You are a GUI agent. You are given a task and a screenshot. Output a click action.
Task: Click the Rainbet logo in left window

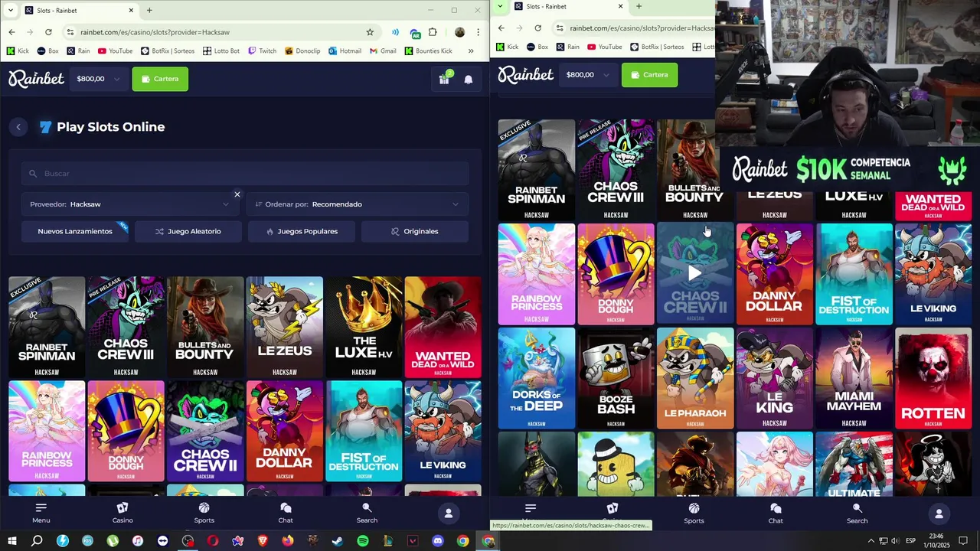click(36, 79)
